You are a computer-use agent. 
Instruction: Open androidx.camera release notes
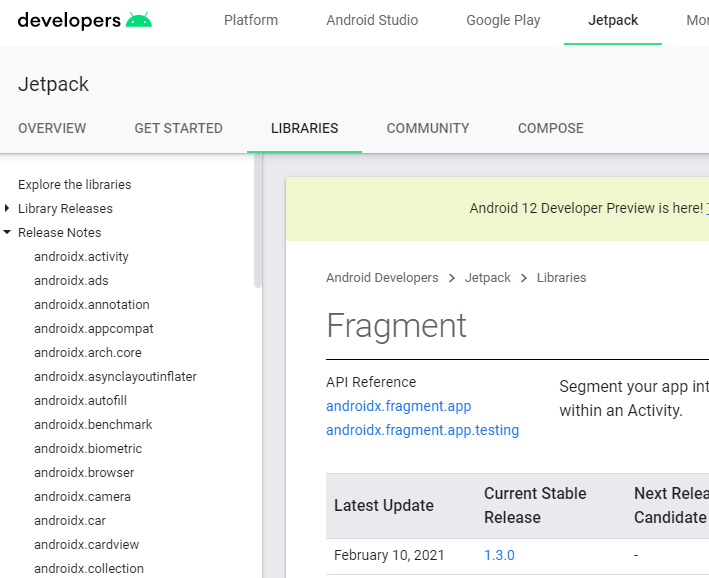point(82,496)
